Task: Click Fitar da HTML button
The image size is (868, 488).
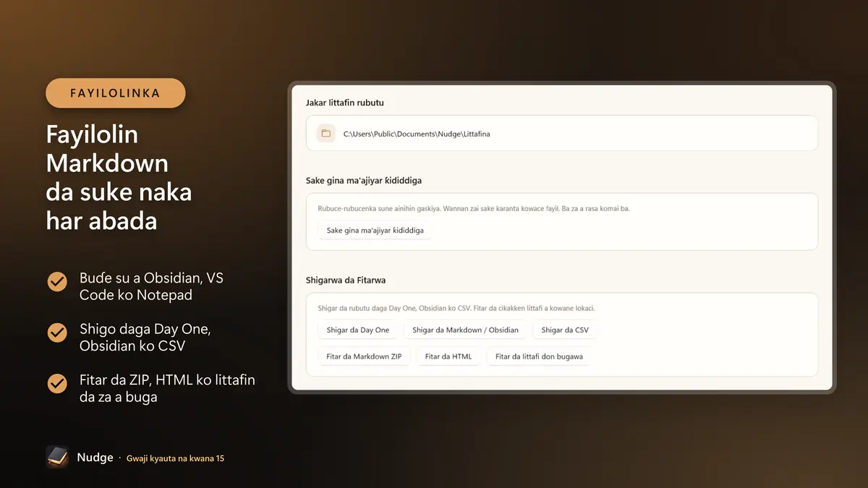Action: click(448, 356)
